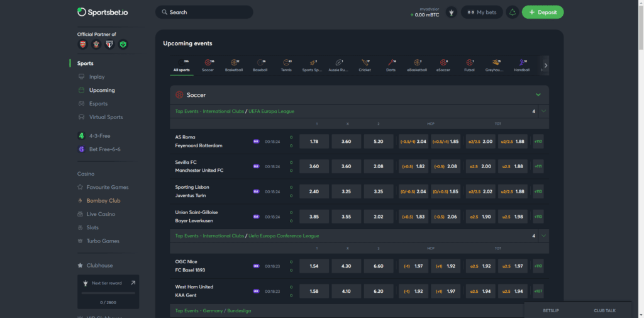Open the CLUB TALK panel tab
Viewport: 644px width, 318px height.
(x=604, y=310)
